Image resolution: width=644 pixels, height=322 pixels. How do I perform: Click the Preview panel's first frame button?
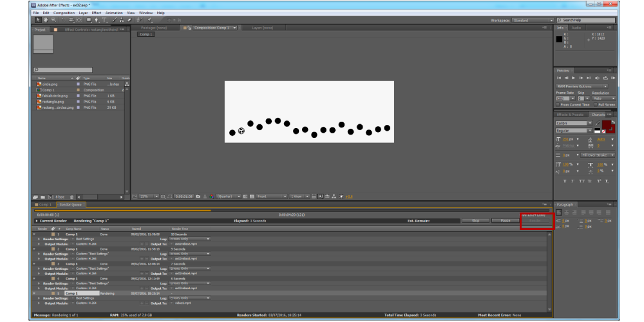click(x=559, y=78)
